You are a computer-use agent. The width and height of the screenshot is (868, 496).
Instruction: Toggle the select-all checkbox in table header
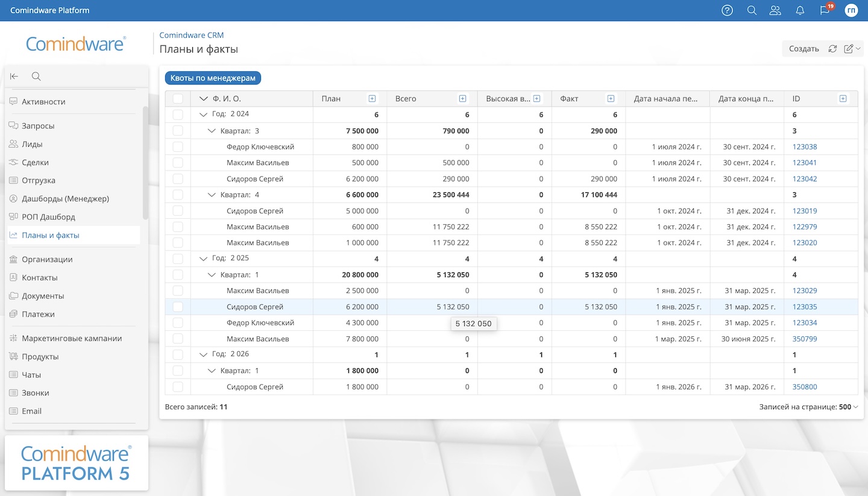point(178,99)
